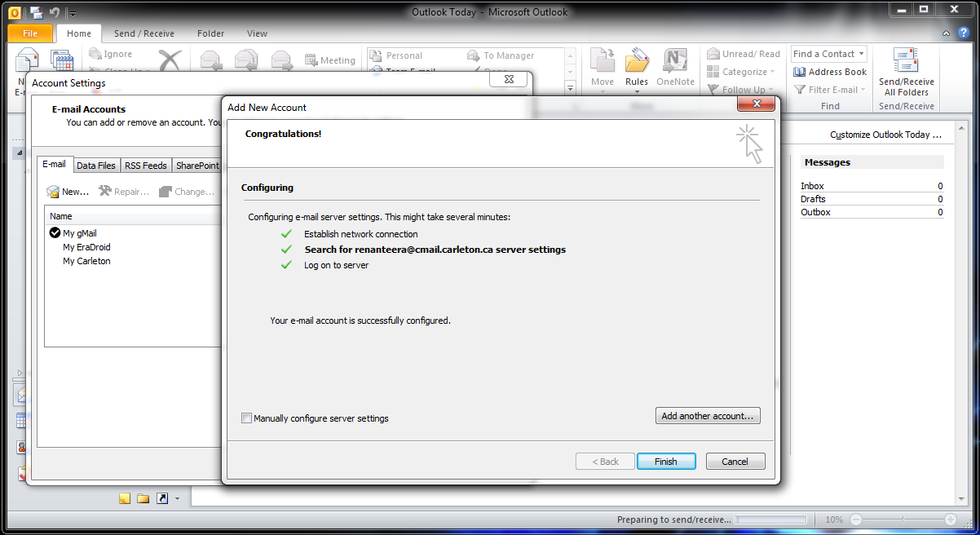
Task: Open Drafts from Messages list
Action: coord(813,199)
